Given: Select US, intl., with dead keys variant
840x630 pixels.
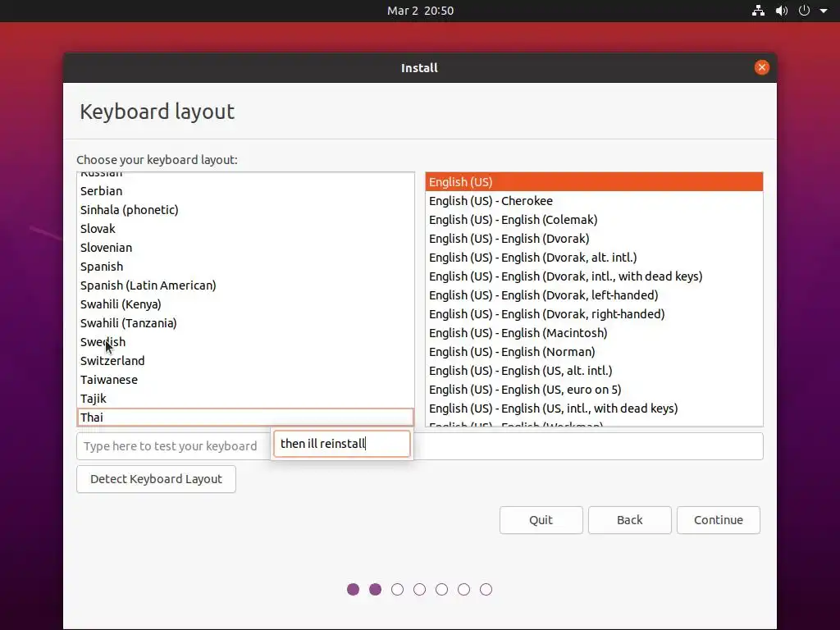Looking at the screenshot, I should click(594, 409).
